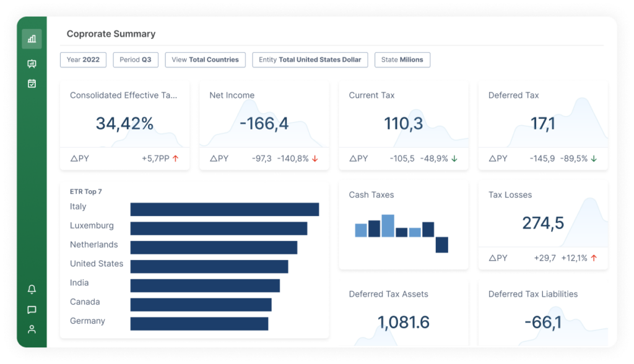Image resolution: width=634 pixels, height=364 pixels.
Task: Open the Year 2022 filter
Action: tap(83, 59)
